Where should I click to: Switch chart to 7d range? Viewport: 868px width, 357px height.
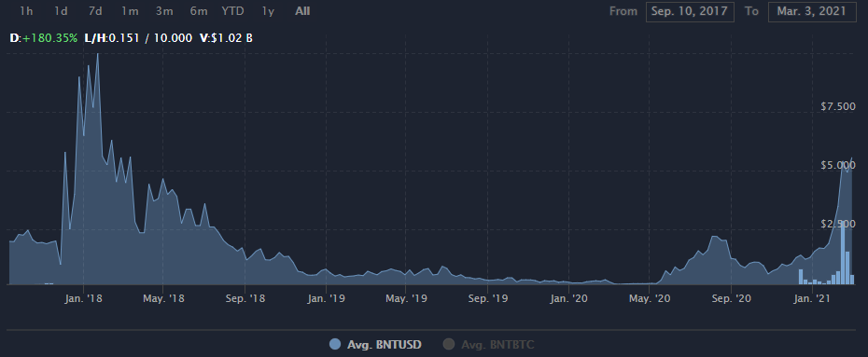point(95,11)
